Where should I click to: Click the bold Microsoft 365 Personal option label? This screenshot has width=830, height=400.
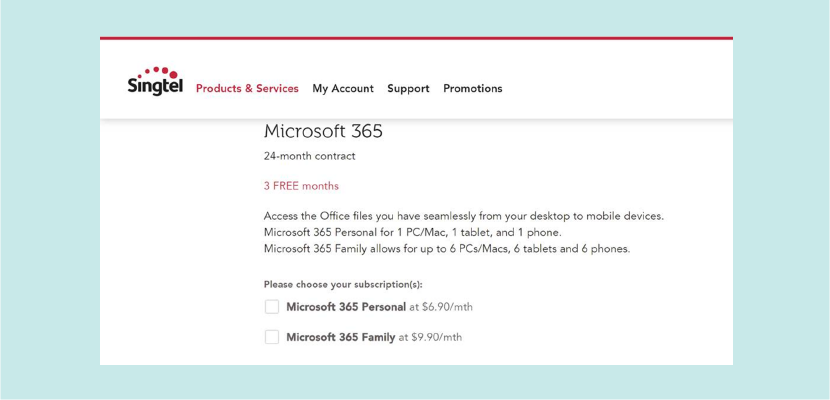click(346, 307)
